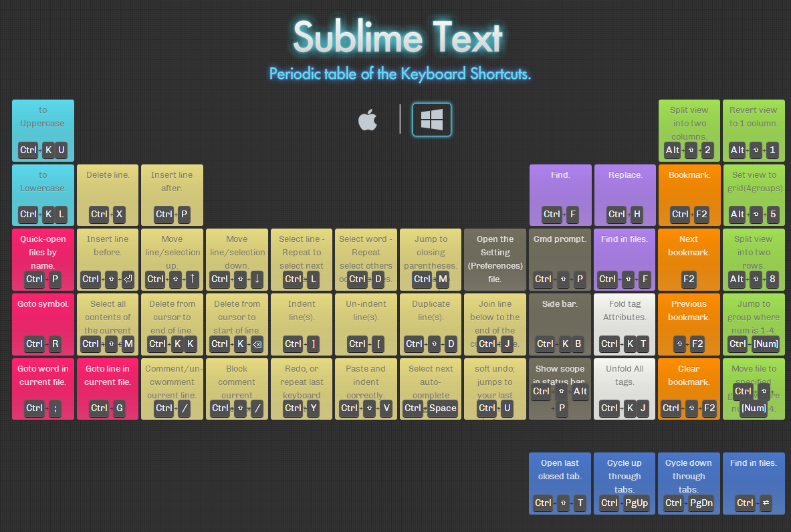Click the up-arrow keycap on Move line/selection up
The height and width of the screenshot is (532, 791).
[x=192, y=279]
